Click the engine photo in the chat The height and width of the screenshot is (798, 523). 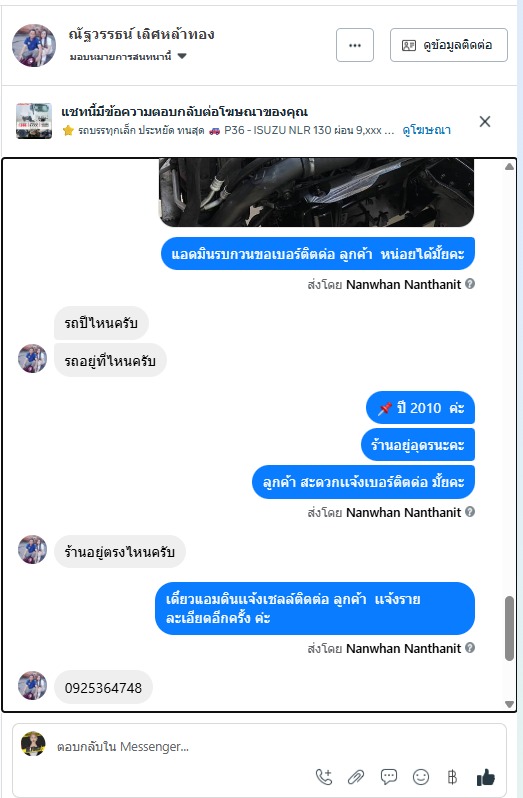316,192
